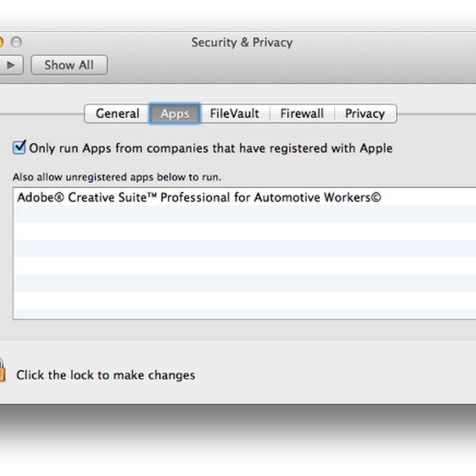
Task: Click the gray zoom window button
Action: click(16, 42)
